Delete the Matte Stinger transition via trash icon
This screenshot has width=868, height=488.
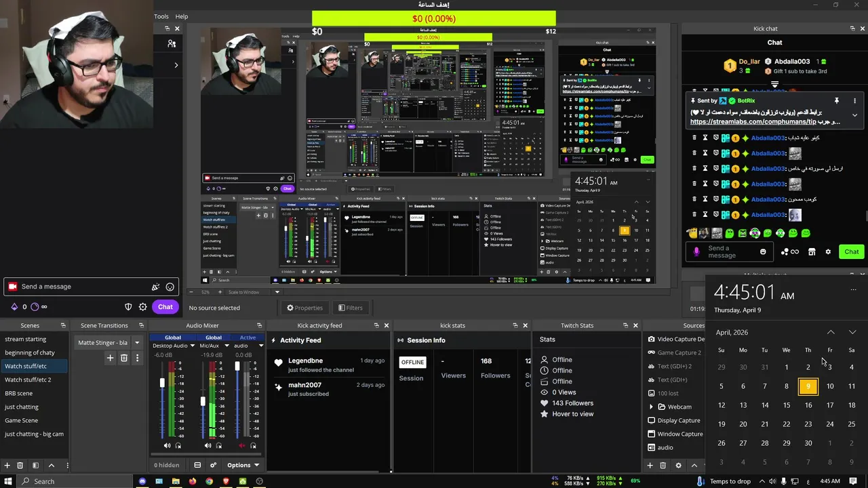click(x=124, y=358)
